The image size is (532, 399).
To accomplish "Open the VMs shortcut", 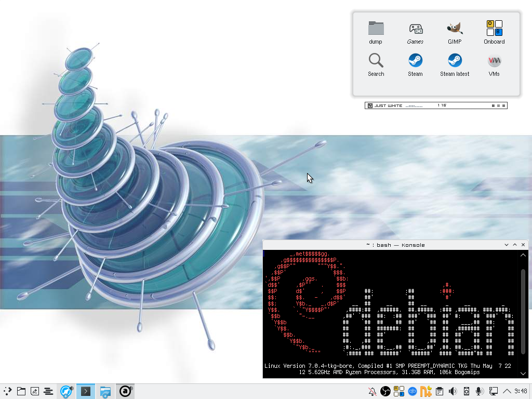I will coord(494,65).
